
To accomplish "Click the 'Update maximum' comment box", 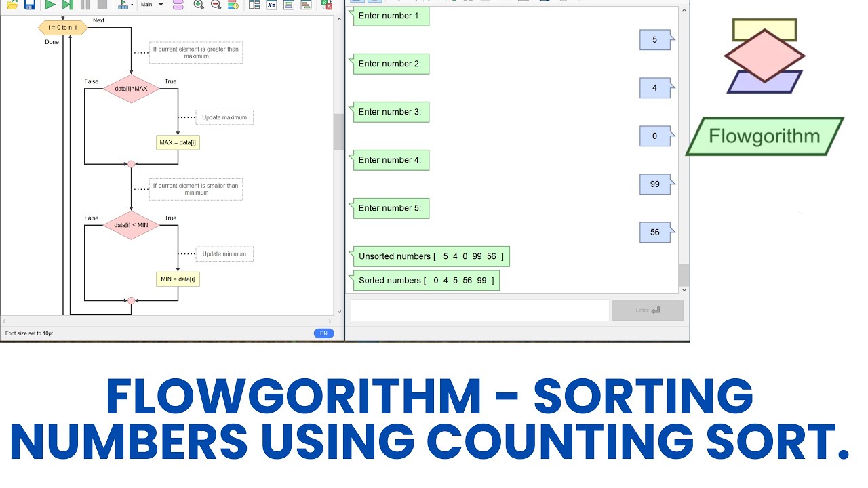I will pyautogui.click(x=224, y=117).
